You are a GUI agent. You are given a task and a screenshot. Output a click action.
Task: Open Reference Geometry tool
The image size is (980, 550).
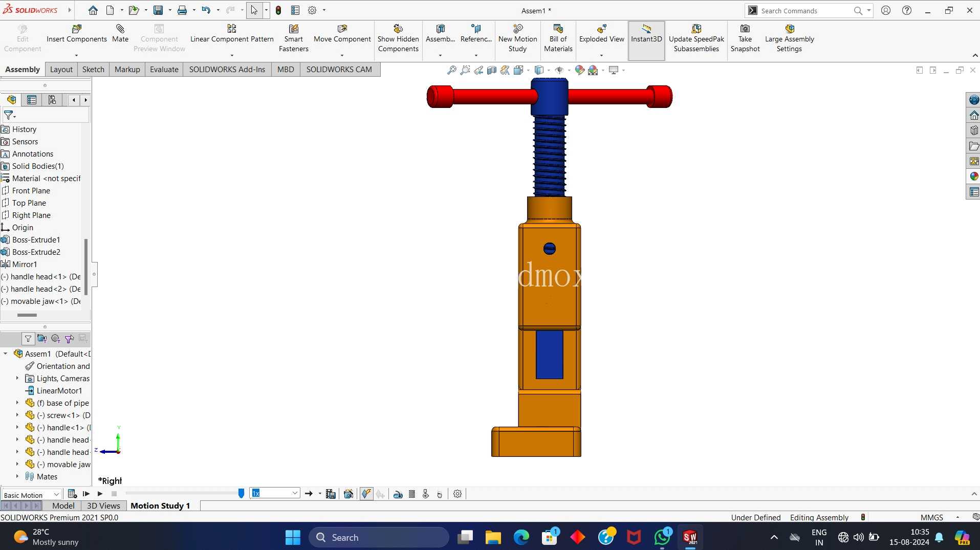pos(476,35)
